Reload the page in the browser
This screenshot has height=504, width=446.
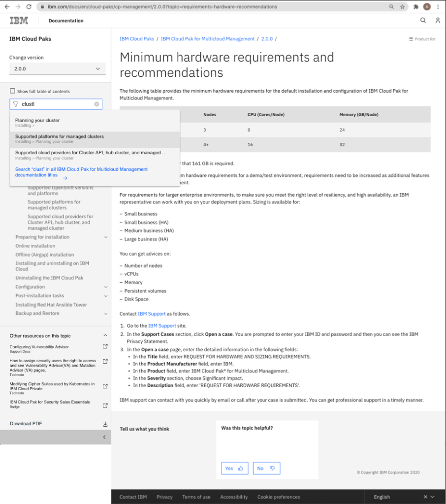[x=29, y=7]
